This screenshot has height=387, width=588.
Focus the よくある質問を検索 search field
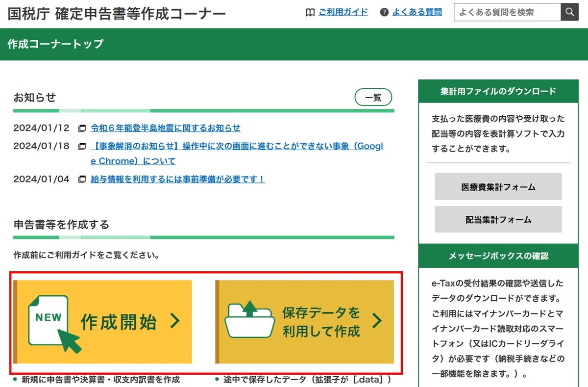point(508,12)
